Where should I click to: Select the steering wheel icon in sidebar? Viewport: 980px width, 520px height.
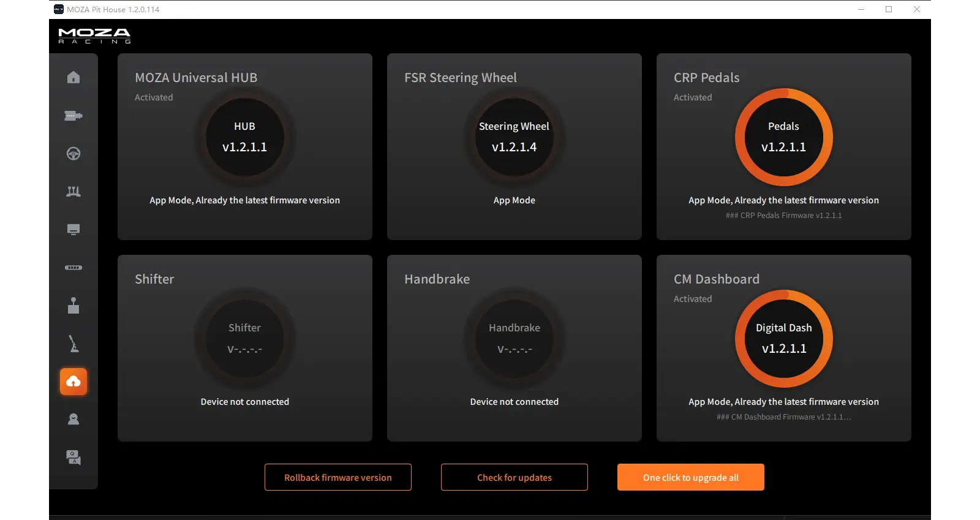(73, 154)
